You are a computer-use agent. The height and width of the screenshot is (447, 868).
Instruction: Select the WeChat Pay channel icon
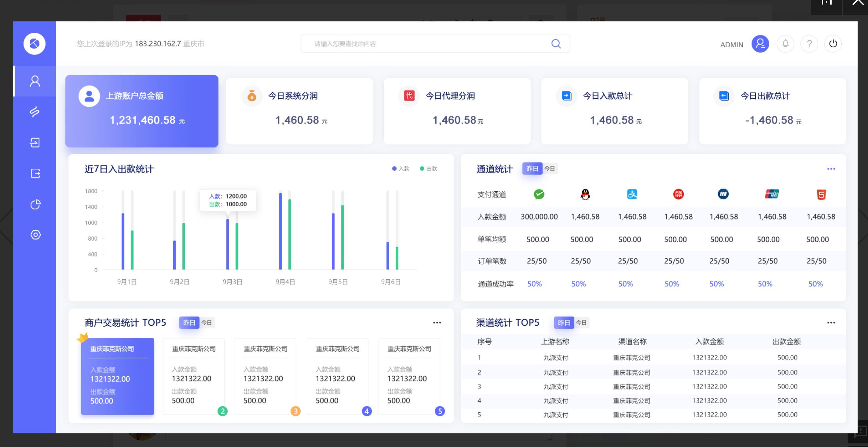coord(539,194)
